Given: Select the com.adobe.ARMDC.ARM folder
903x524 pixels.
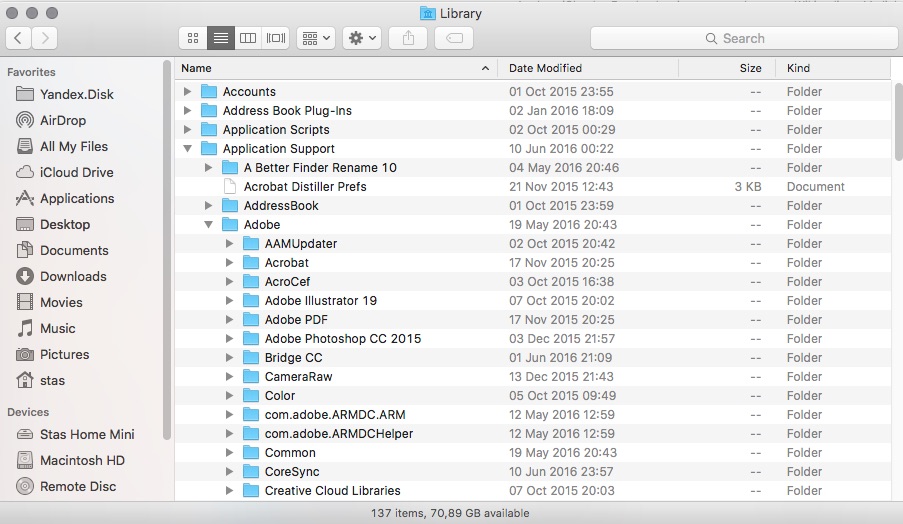Looking at the screenshot, I should click(x=533, y=415).
